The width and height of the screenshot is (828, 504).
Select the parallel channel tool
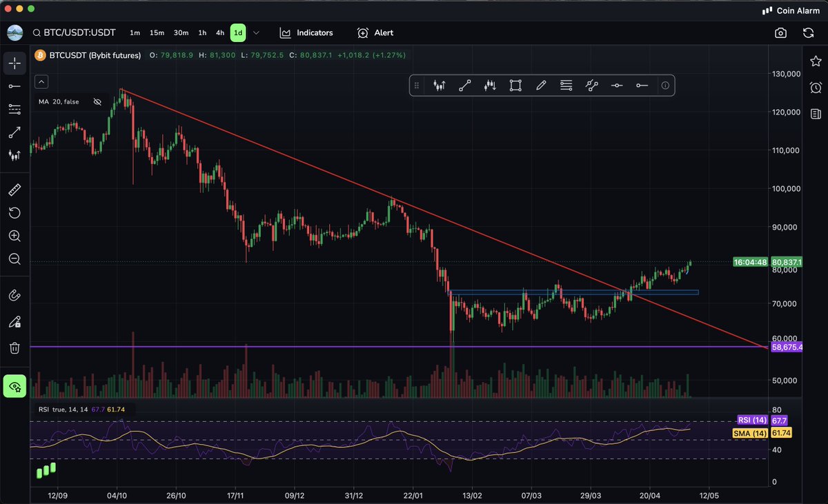(x=591, y=85)
